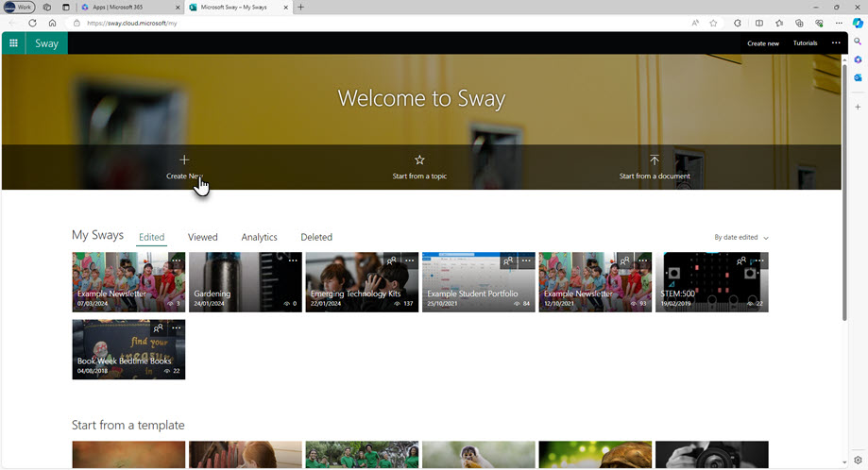
Task: Open Example Newsletter dated 07/03/2024
Action: 128,282
